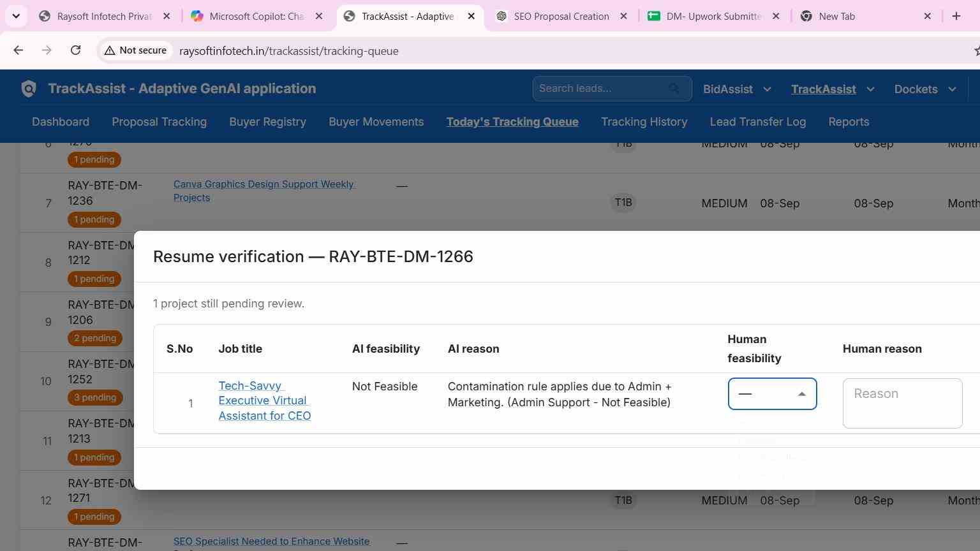Open a new browser tab with plus icon
This screenshot has height=551, width=980.
point(956,16)
